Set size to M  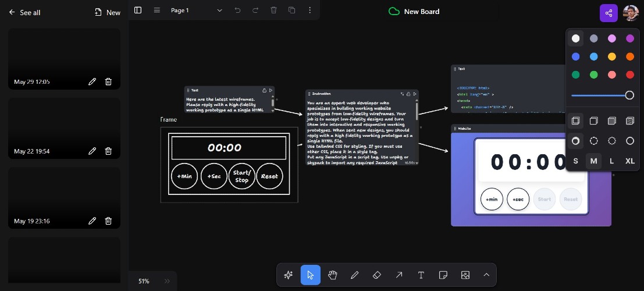click(593, 161)
